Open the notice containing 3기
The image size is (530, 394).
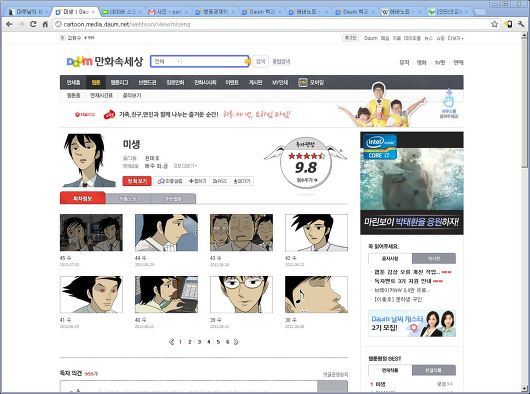[403, 281]
